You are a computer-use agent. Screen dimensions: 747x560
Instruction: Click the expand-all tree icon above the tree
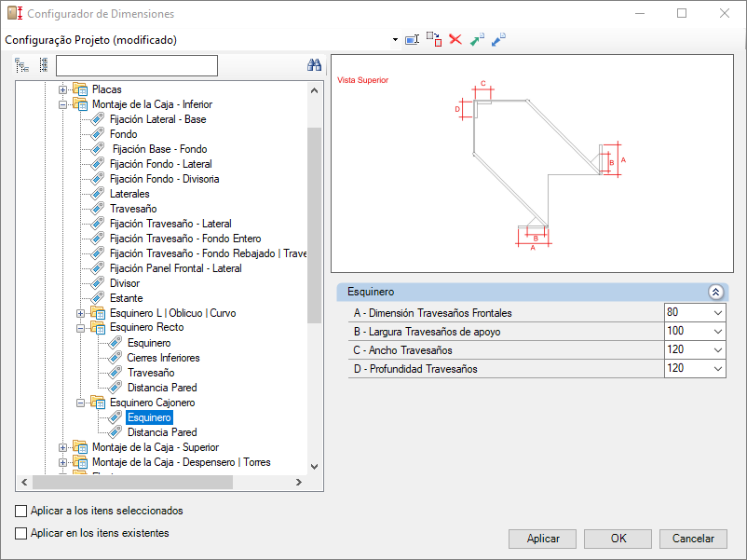click(x=22, y=65)
